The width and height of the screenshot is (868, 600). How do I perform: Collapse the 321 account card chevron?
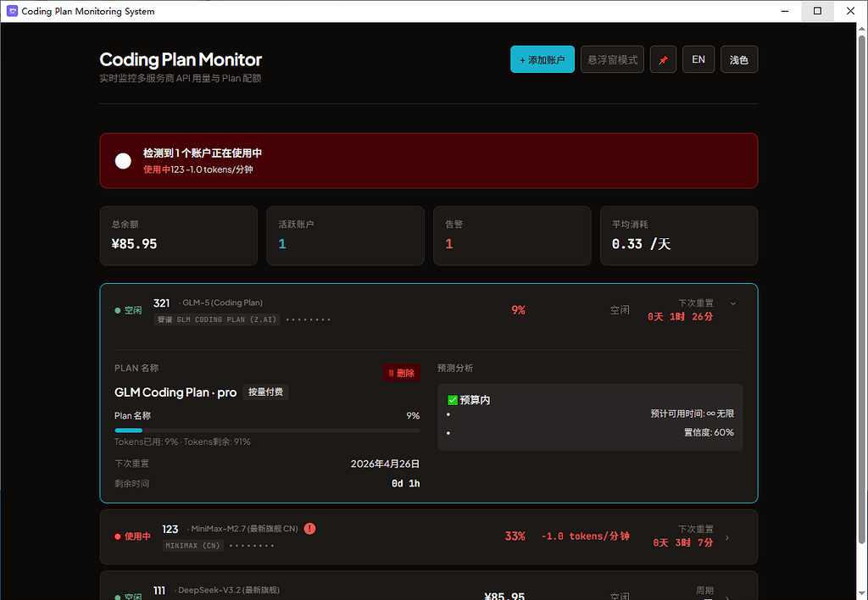click(x=733, y=303)
